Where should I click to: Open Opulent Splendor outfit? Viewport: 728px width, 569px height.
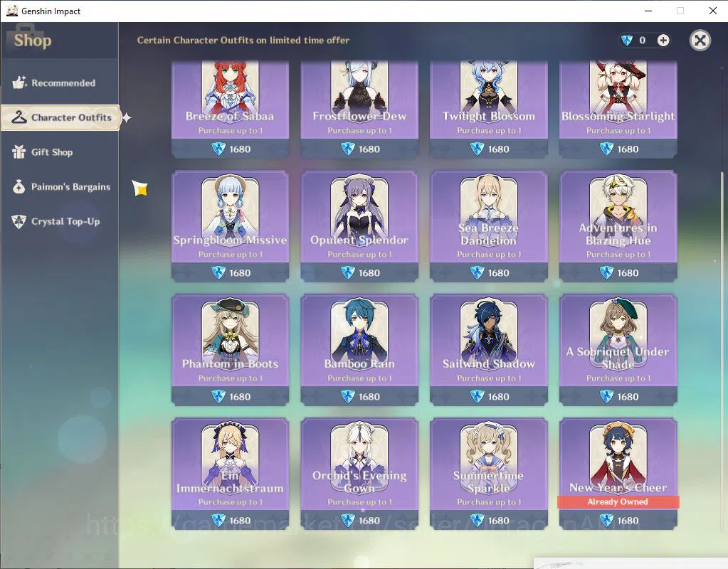[x=359, y=226]
